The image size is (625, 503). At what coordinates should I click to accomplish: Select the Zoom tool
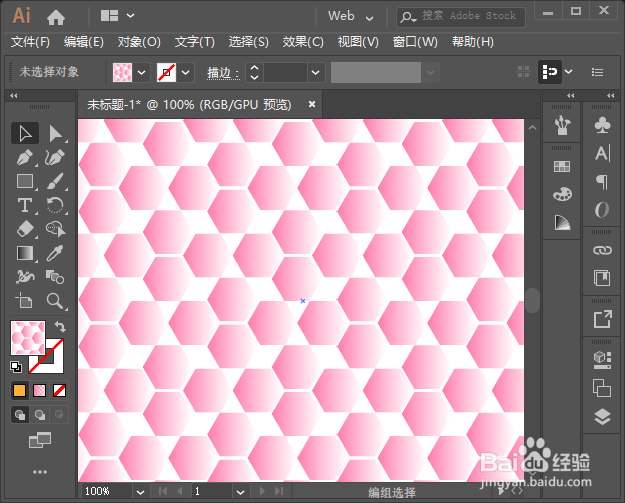[55, 301]
